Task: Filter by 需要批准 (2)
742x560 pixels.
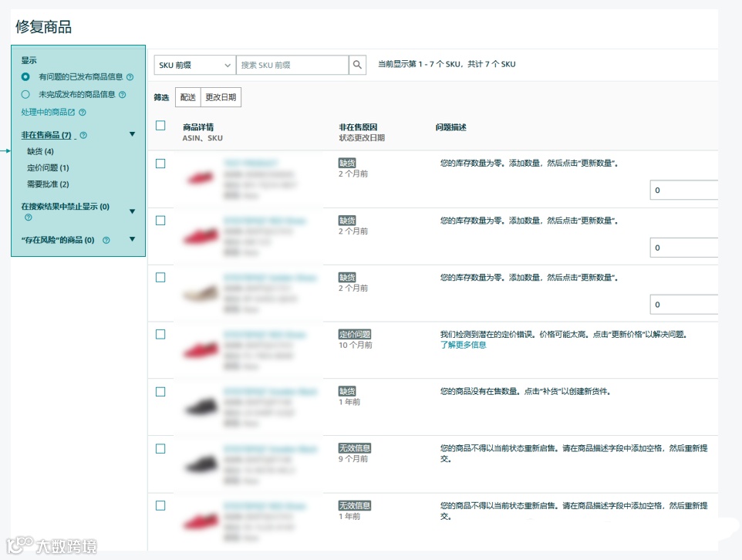Action: point(48,184)
